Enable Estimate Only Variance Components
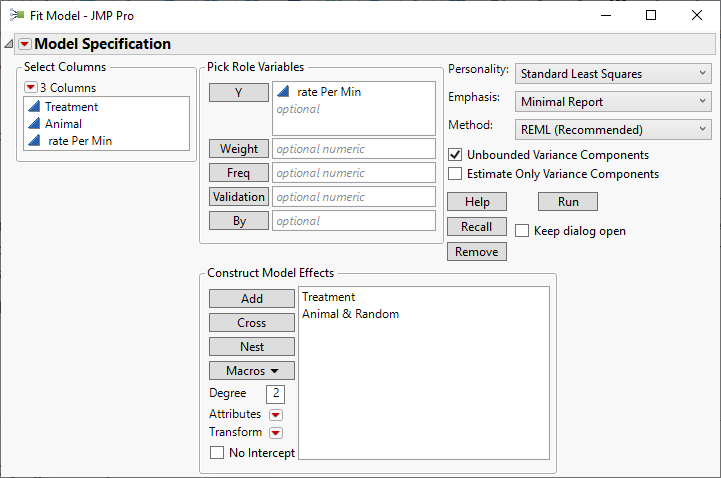The image size is (721, 478). [x=456, y=174]
